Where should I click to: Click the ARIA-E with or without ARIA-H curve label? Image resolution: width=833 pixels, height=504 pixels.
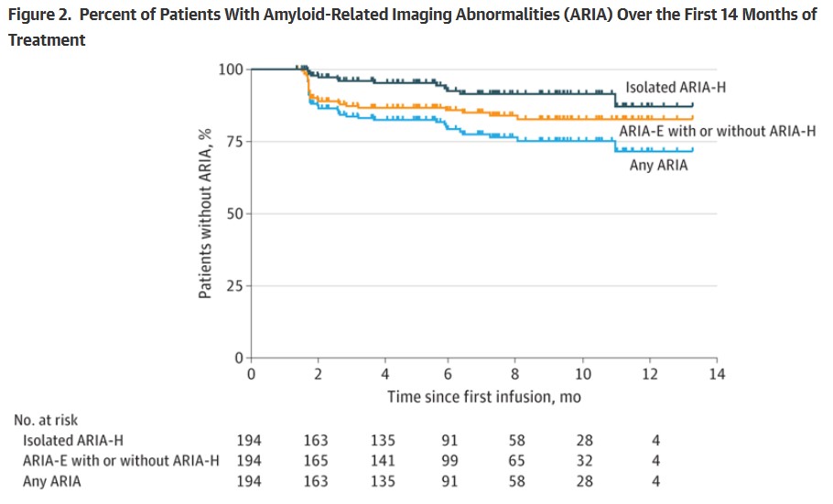pyautogui.click(x=717, y=132)
